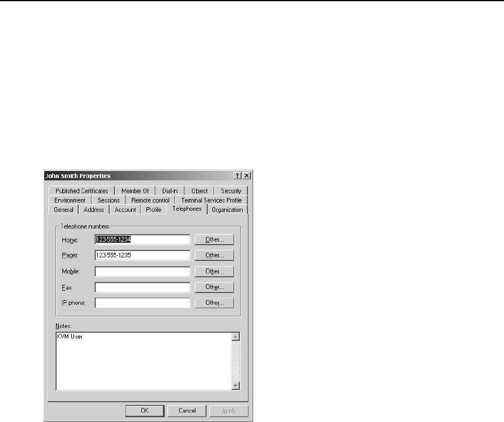Open the Address tab
The height and width of the screenshot is (422, 504).
click(94, 210)
